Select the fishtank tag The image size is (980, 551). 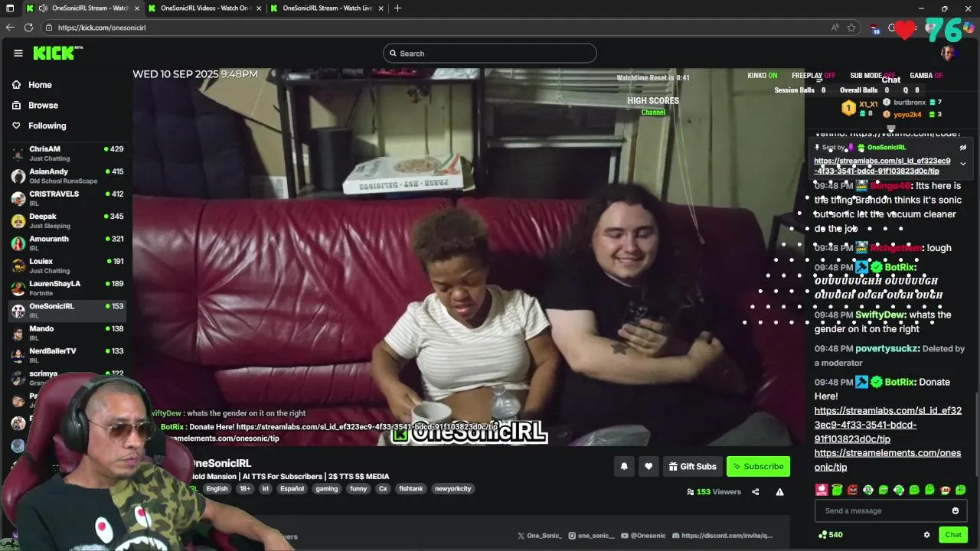pyautogui.click(x=410, y=488)
